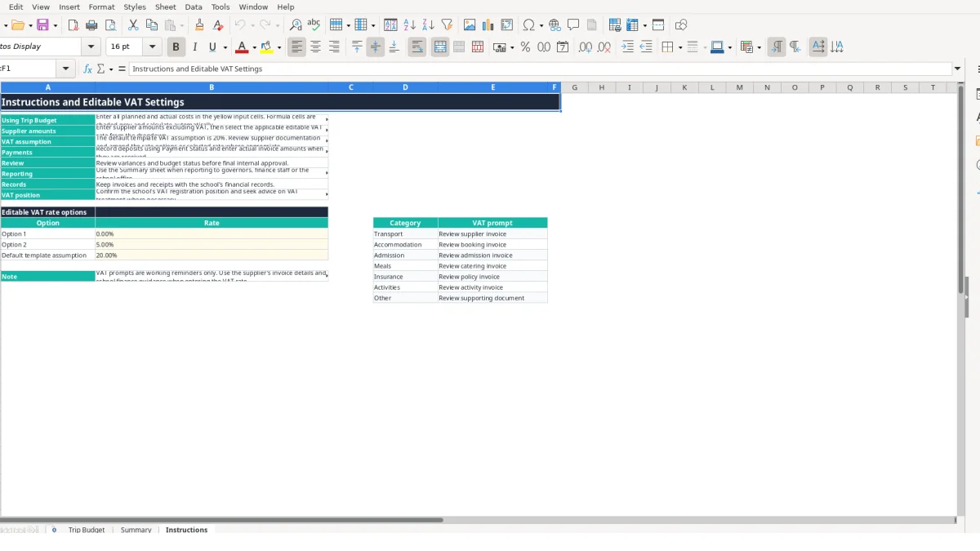Toggle Center Horizontally alignment
Viewport: 980px width, 551px height.
click(316, 47)
